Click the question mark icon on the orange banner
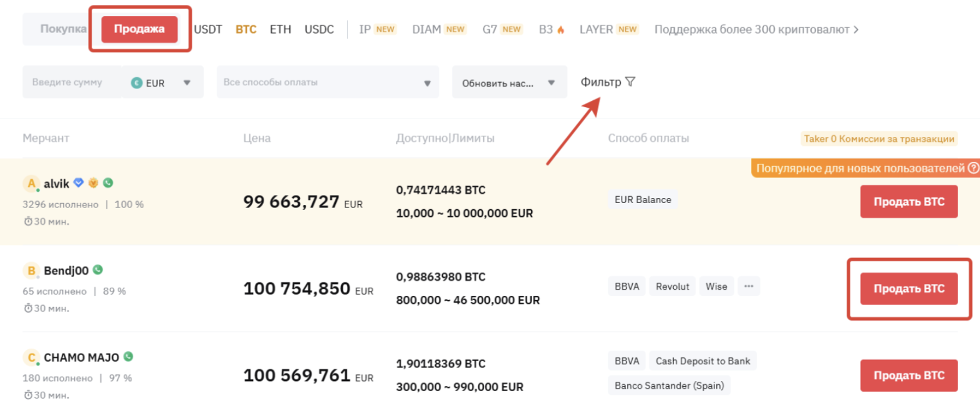The height and width of the screenshot is (406, 980). click(x=973, y=168)
